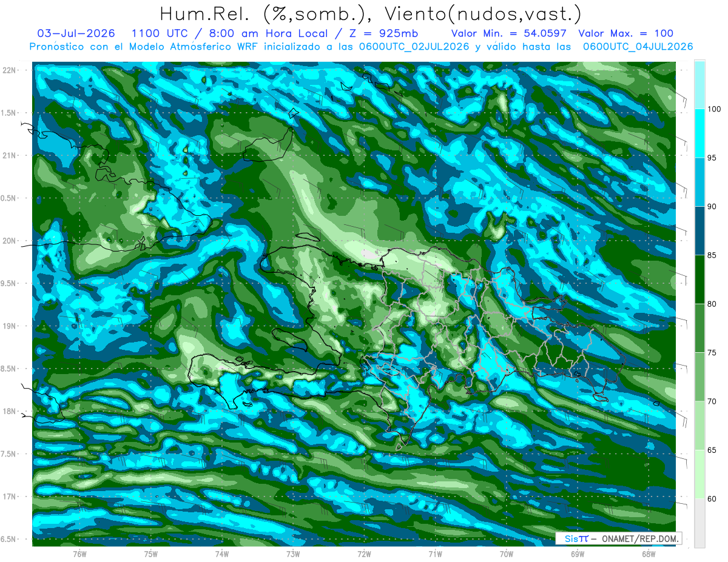Click the colorbar value '70'
The height and width of the screenshot is (562, 728).
click(x=713, y=401)
